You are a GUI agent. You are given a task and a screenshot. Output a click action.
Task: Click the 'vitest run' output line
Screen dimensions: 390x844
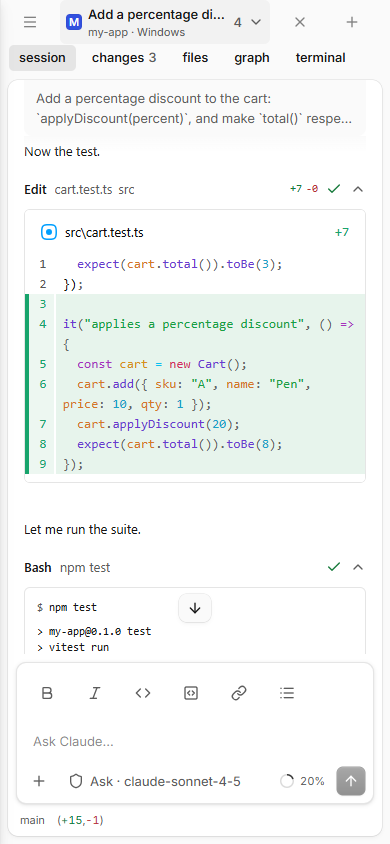coord(73,648)
